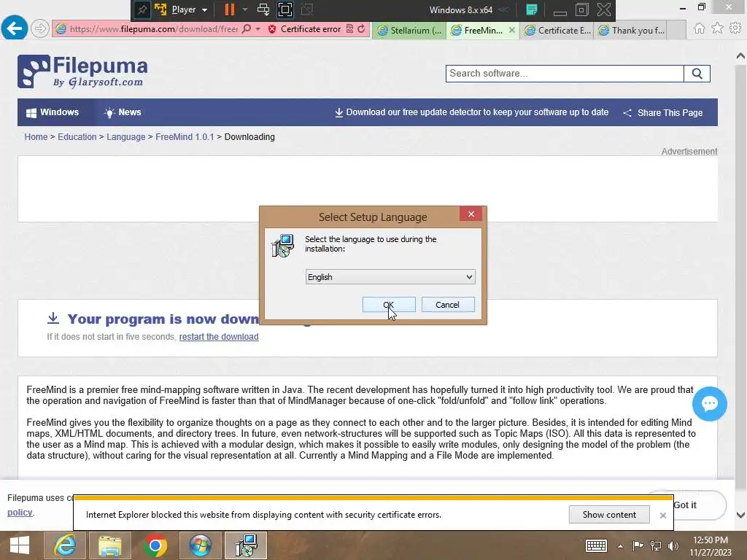
Task: Open Google Chrome from taskbar
Action: (155, 545)
